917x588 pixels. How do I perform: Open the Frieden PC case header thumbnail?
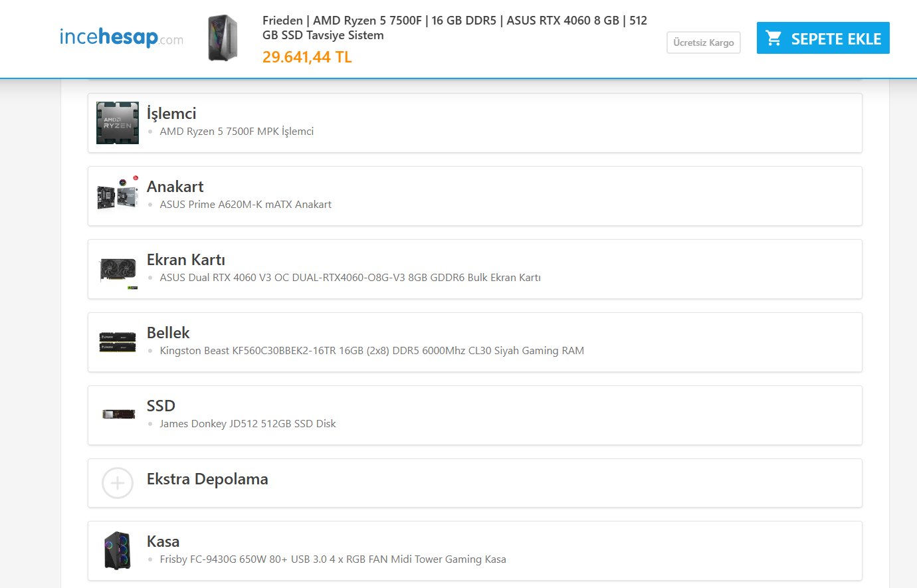click(x=223, y=38)
